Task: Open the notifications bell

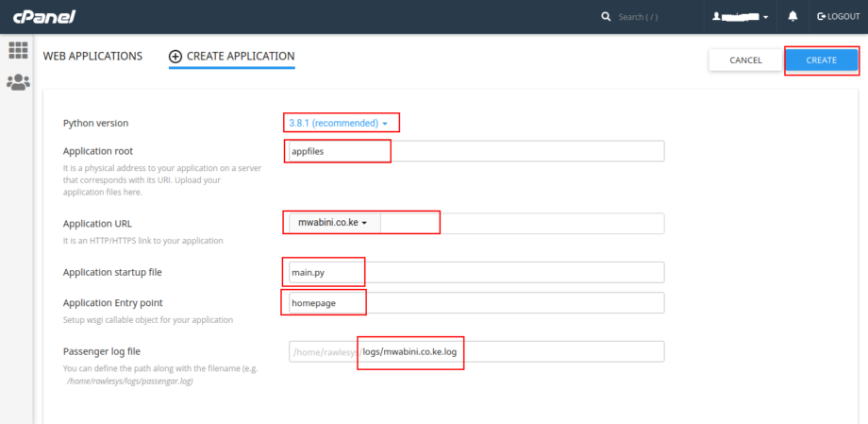Action: pyautogui.click(x=793, y=17)
